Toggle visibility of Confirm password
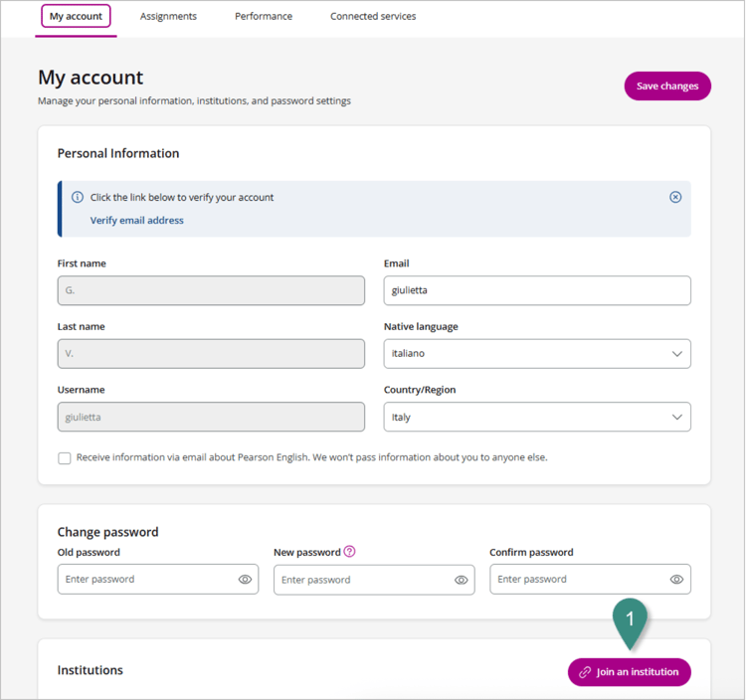The height and width of the screenshot is (700, 746). [x=676, y=580]
